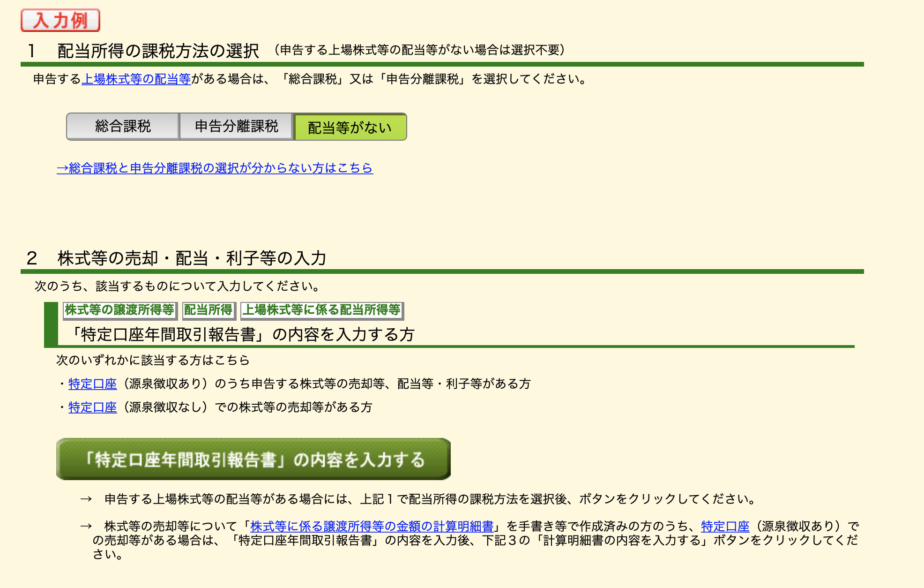Click heading 2 株式等の売却・配当・利子等の入力
The width and height of the screenshot is (924, 588).
point(177,258)
